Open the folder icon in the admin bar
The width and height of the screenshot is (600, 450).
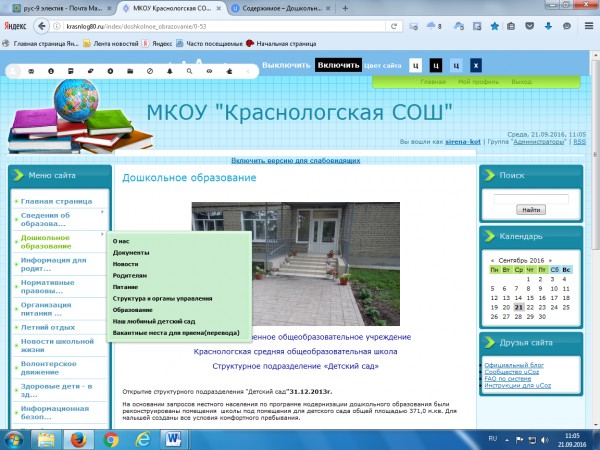(x=130, y=71)
